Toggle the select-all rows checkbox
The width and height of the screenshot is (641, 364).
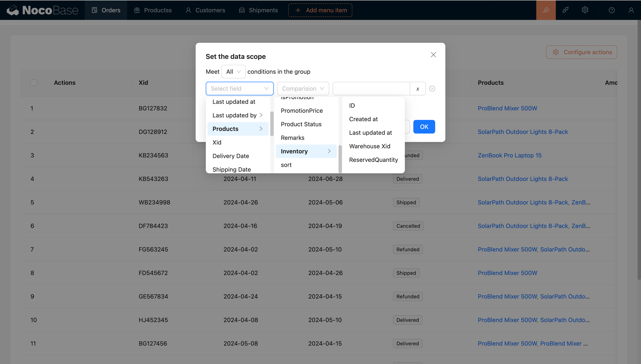[x=33, y=83]
